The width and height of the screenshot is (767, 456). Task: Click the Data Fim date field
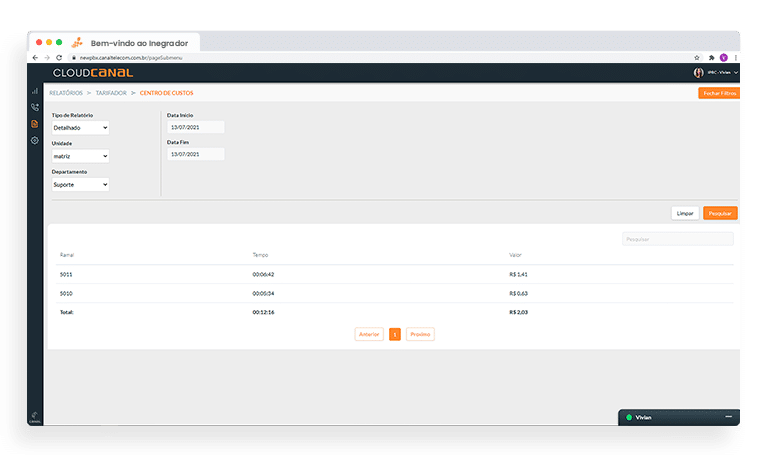tap(196, 154)
